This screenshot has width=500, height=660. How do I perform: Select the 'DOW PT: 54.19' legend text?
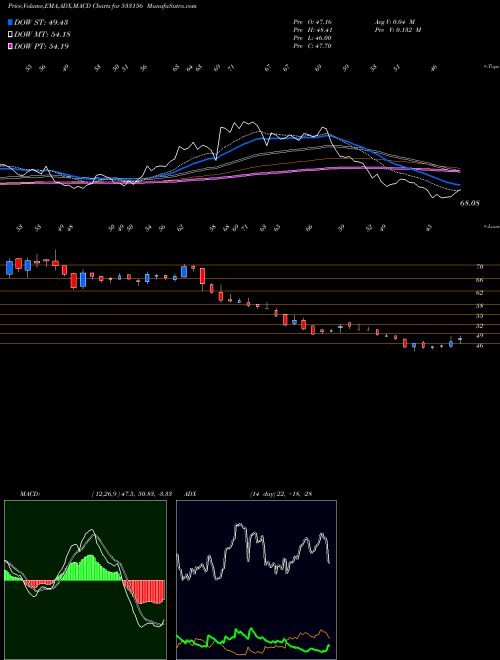(x=42, y=46)
